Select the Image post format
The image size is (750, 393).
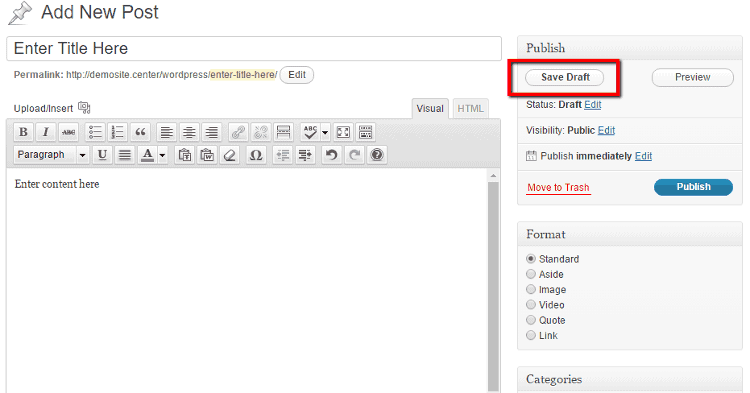(x=530, y=289)
